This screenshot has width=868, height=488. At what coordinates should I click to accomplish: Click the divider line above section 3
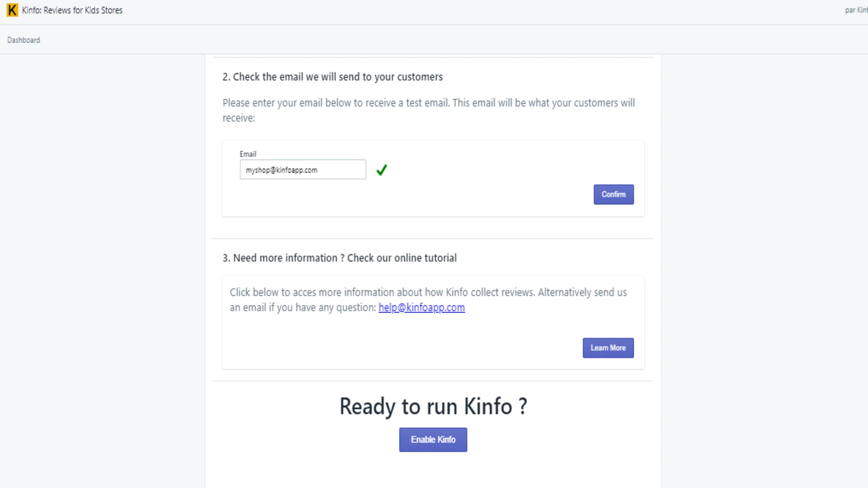[x=433, y=239]
